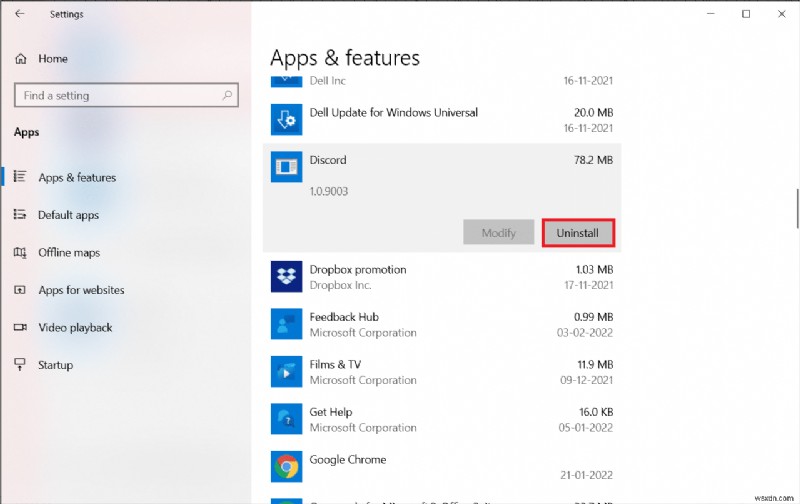
Task: Open Video playback settings
Action: tap(75, 327)
